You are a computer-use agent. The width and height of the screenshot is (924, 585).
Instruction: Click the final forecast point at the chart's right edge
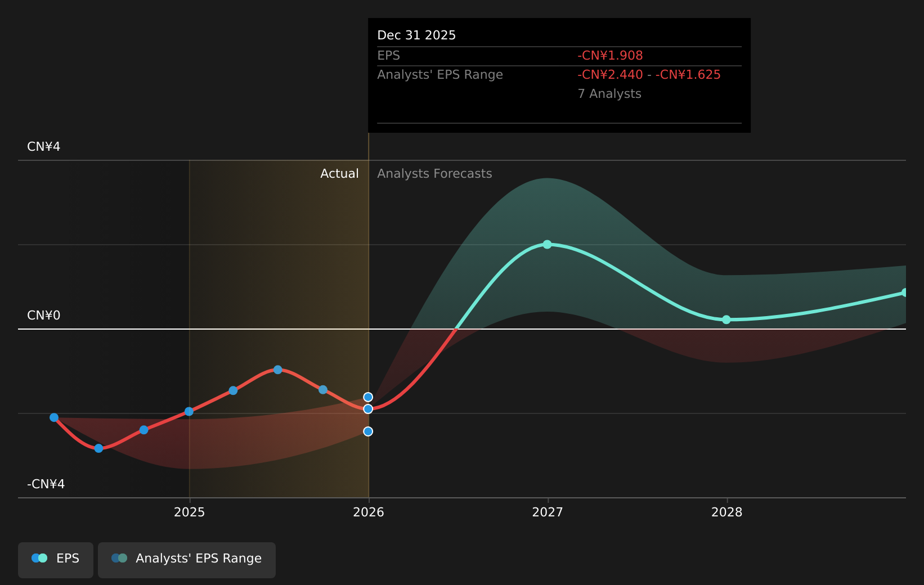click(x=904, y=292)
